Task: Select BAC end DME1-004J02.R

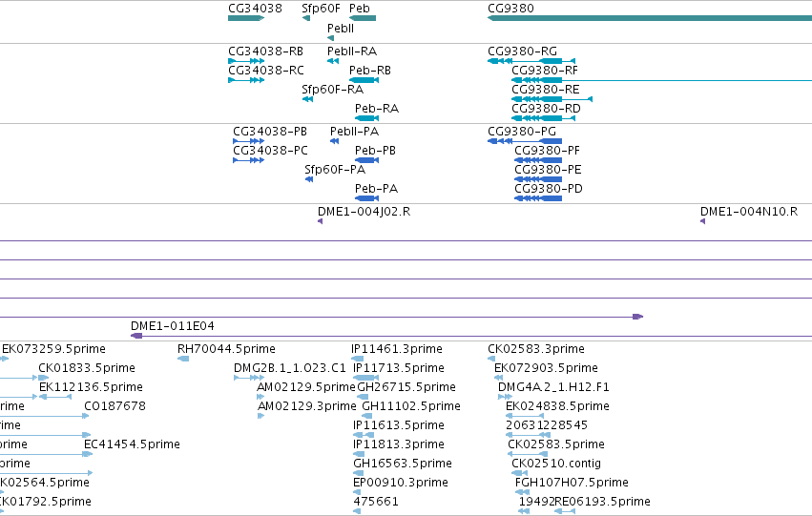Action: tap(320, 221)
